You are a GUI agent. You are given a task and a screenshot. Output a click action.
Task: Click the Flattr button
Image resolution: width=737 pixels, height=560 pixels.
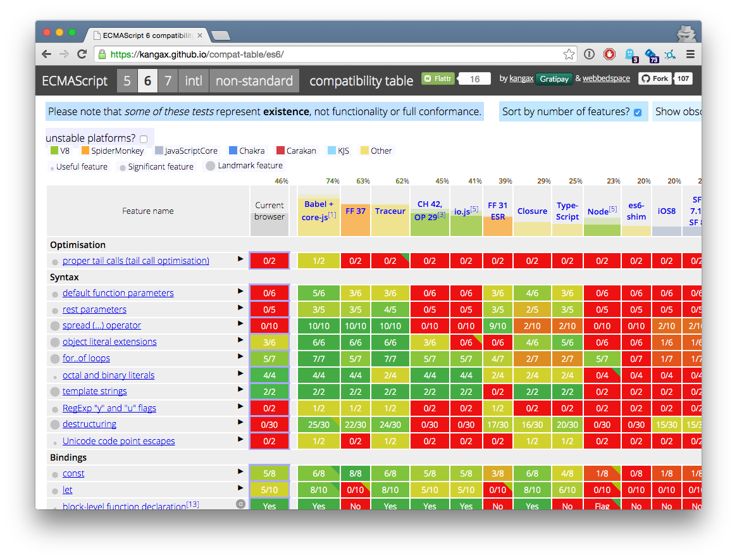pyautogui.click(x=438, y=78)
